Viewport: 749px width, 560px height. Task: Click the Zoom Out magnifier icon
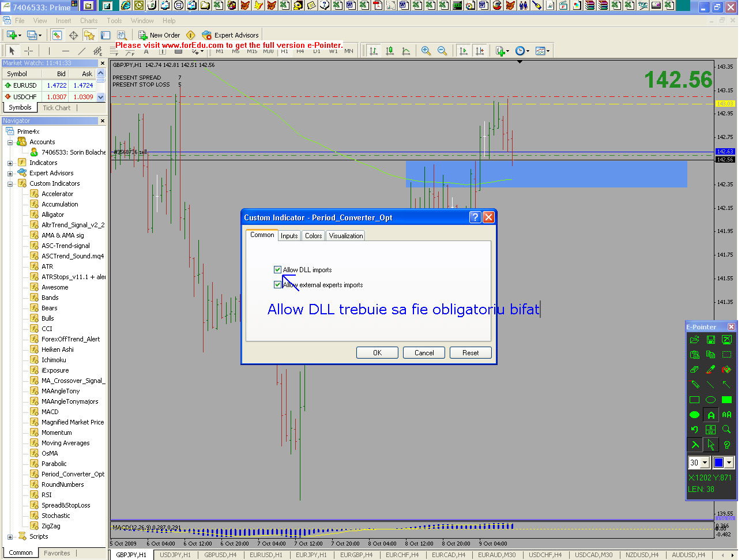(442, 51)
